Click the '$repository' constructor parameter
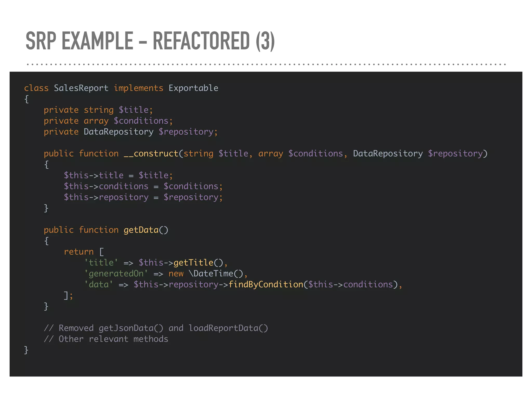The image size is (532, 399). pos(455,154)
